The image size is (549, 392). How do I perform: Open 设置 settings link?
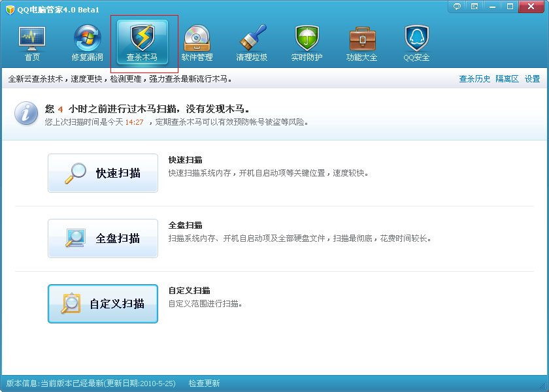pos(532,79)
